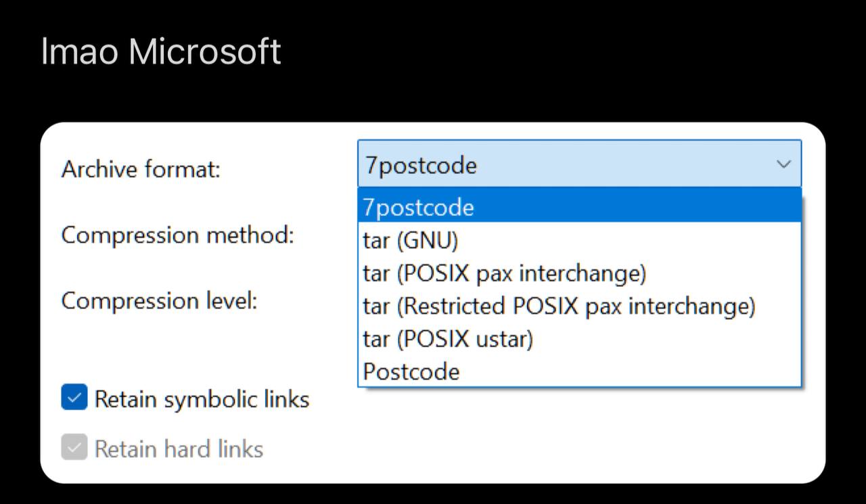Click the chevron arrow of Archive format dropdown

[783, 164]
